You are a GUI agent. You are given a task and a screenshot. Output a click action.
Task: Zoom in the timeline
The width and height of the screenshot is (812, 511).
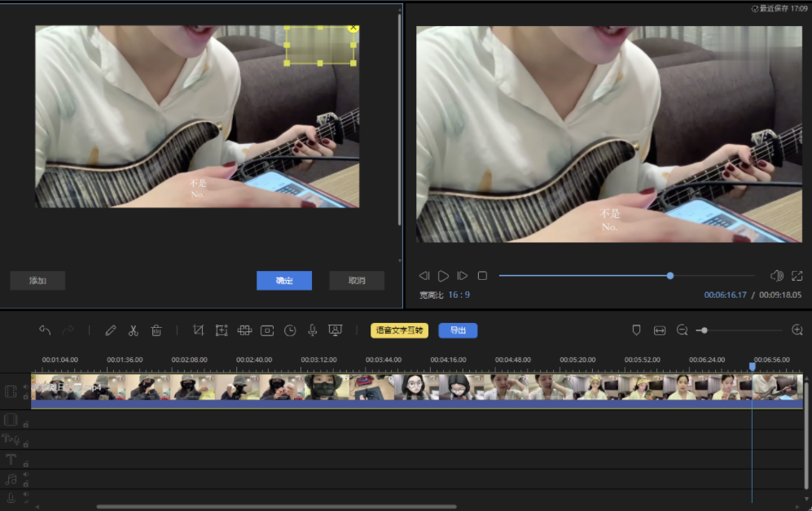(x=797, y=330)
